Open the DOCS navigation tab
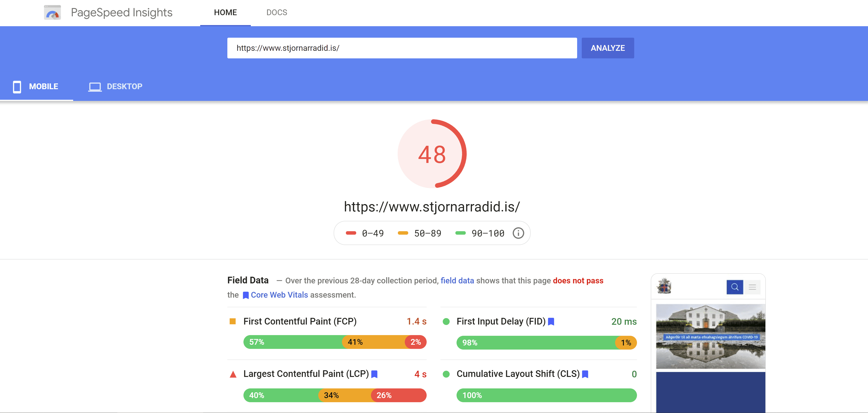The height and width of the screenshot is (413, 868). click(277, 12)
